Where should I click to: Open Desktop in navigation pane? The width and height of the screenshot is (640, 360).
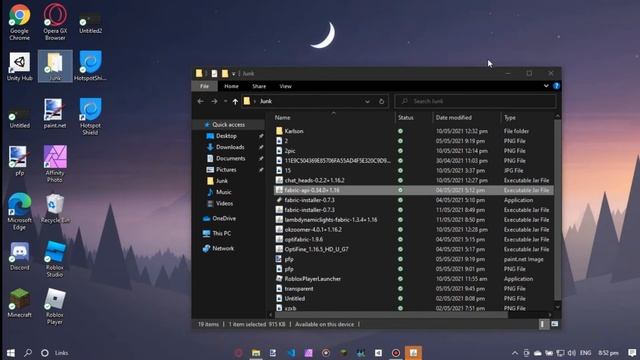pyautogui.click(x=226, y=136)
